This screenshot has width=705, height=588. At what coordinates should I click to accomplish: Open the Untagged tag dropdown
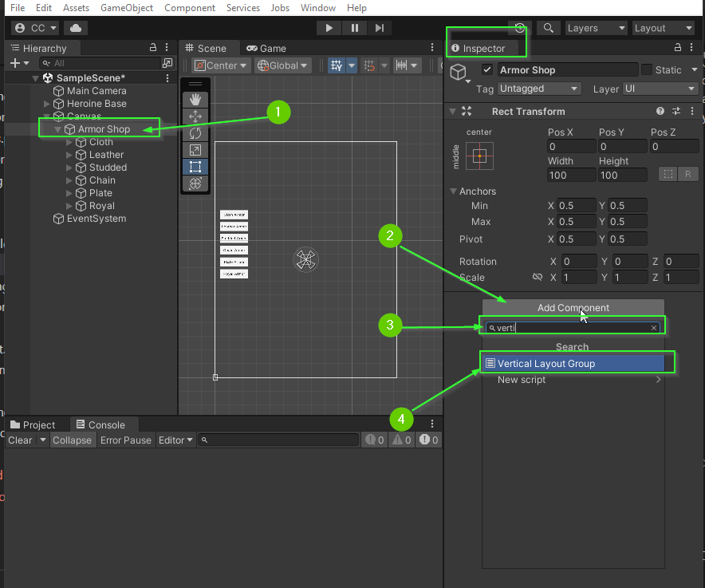[539, 89]
